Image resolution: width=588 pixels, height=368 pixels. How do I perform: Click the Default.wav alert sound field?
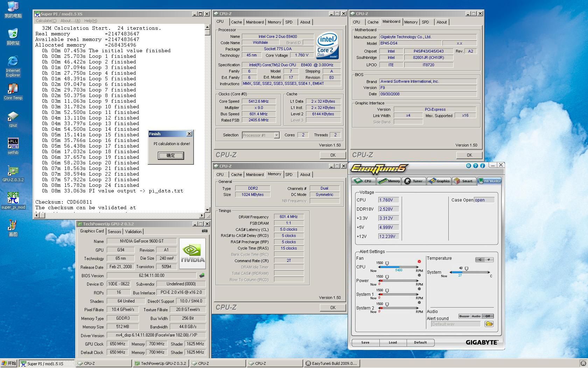pyautogui.click(x=456, y=324)
